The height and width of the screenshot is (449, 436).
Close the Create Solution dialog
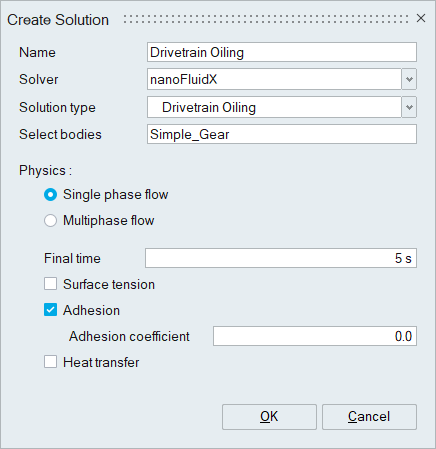pyautogui.click(x=421, y=18)
